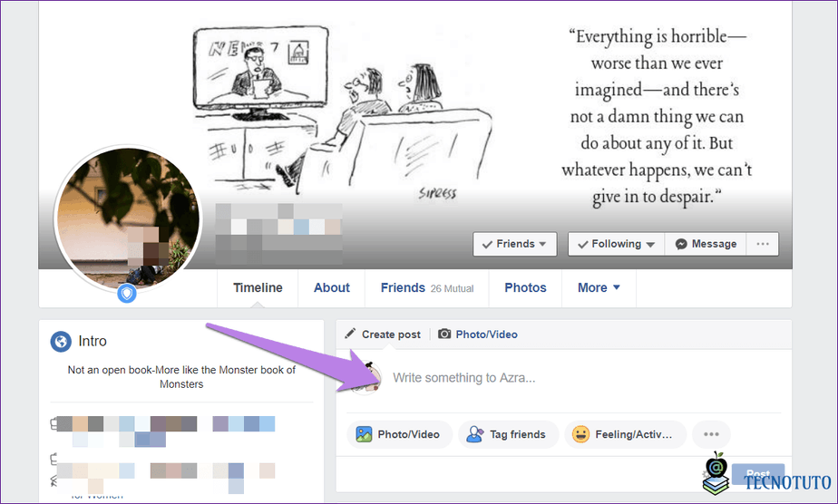Open the Following dropdown button
Viewport: 838px width, 504px height.
[x=616, y=244]
